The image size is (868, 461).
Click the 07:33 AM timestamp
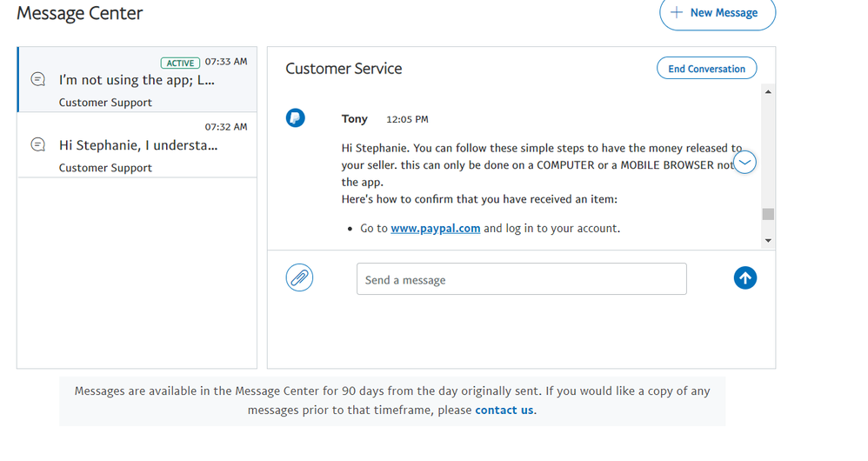pos(226,62)
